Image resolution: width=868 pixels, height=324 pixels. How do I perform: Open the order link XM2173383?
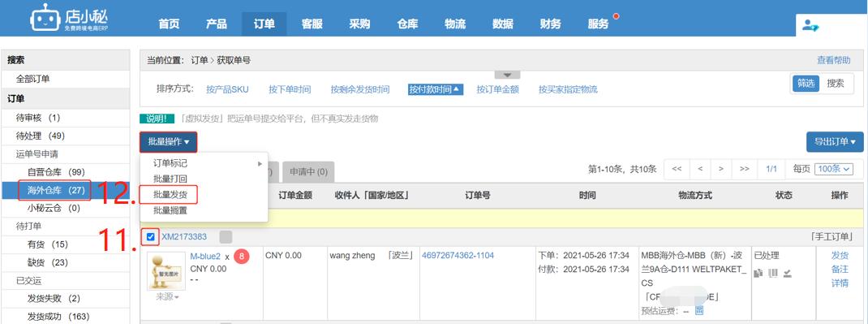point(184,237)
